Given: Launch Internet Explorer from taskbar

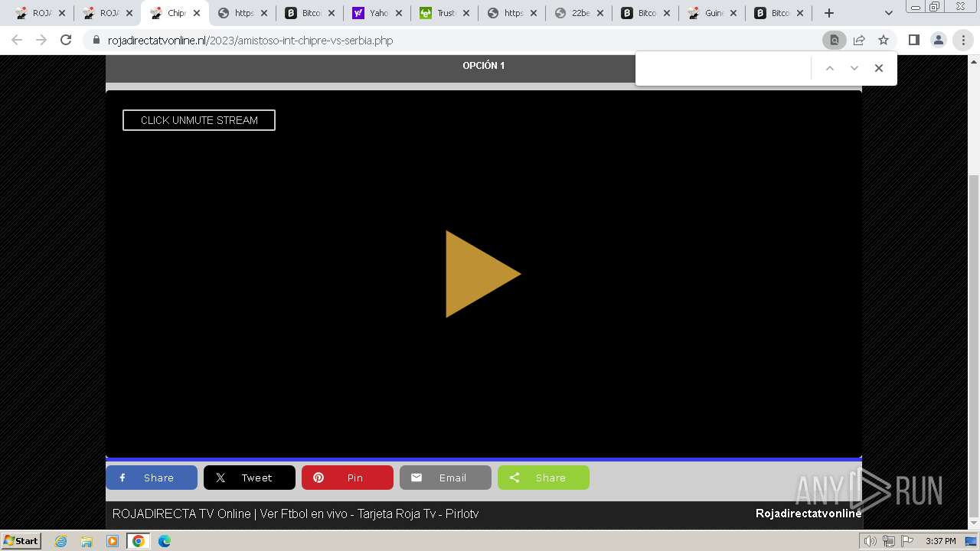Looking at the screenshot, I should [x=61, y=541].
